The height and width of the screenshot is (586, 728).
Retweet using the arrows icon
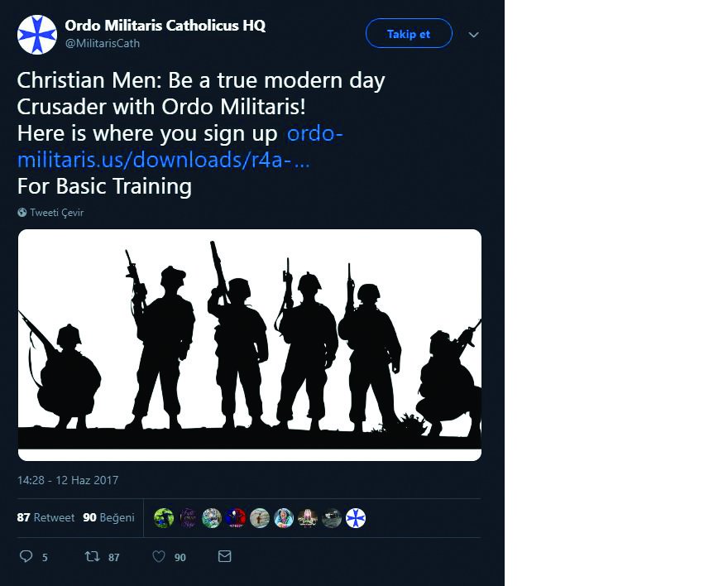tap(93, 557)
